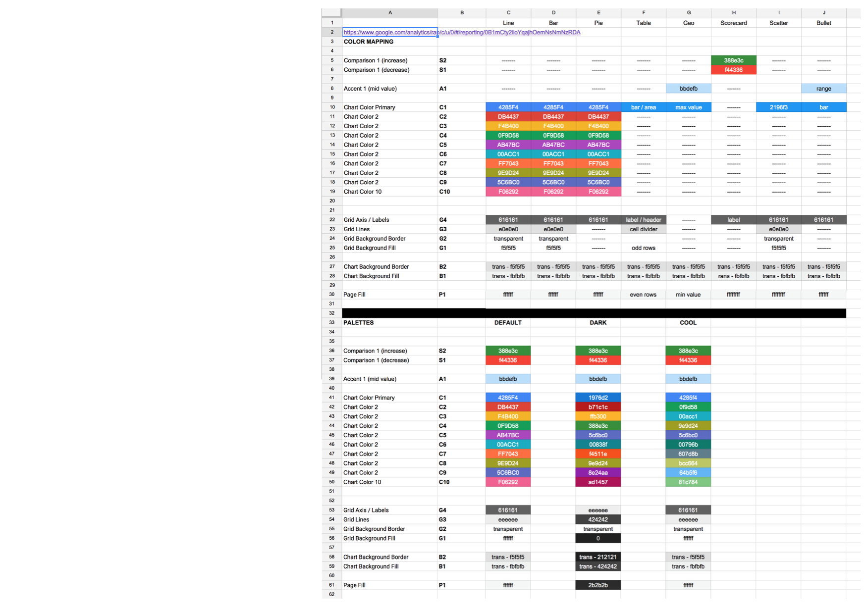Select column C header
This screenshot has width=868, height=608.
pos(508,13)
